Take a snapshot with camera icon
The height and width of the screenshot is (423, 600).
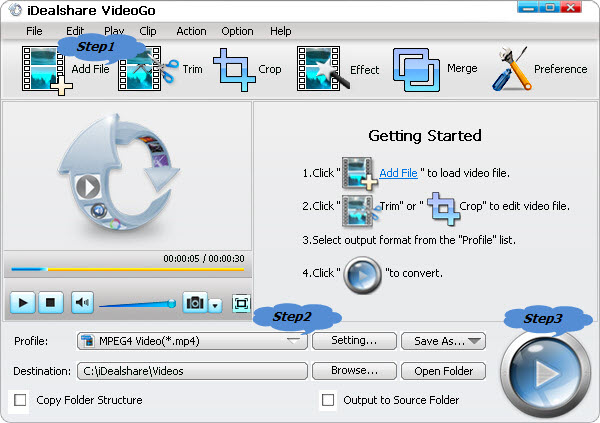point(195,302)
